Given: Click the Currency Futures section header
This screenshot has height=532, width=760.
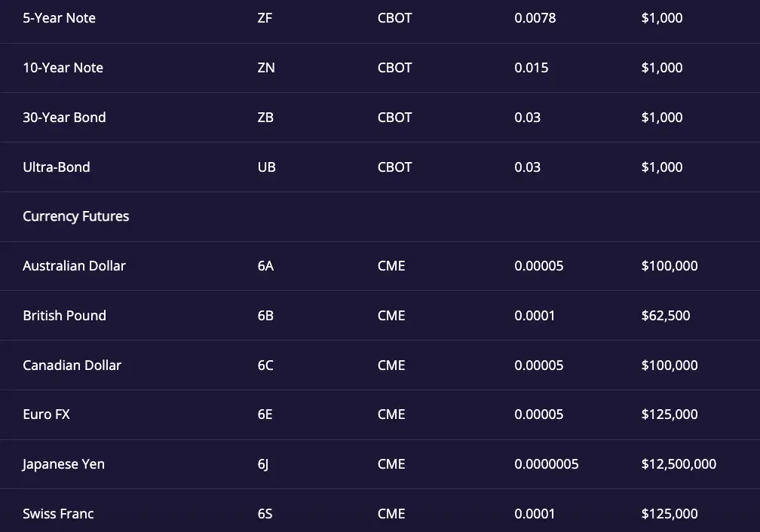Looking at the screenshot, I should click(x=75, y=216).
